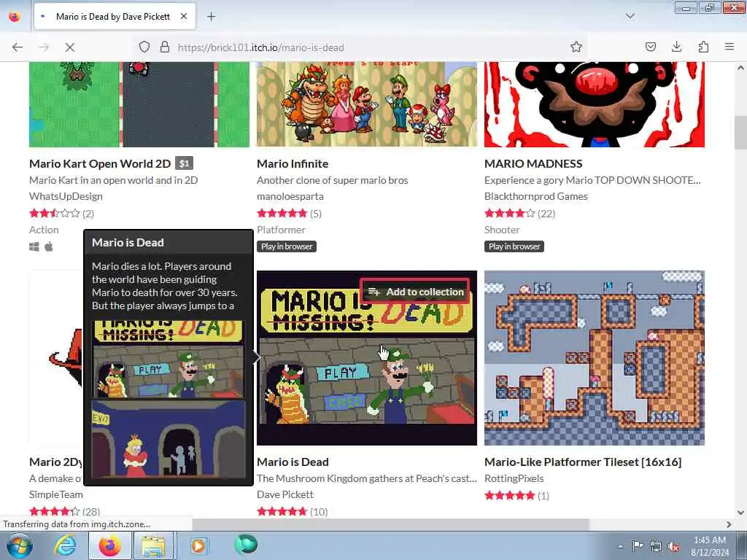Screen dimensions: 747x560
Task: Click Tileset star rating (1)
Action: [x=517, y=496]
